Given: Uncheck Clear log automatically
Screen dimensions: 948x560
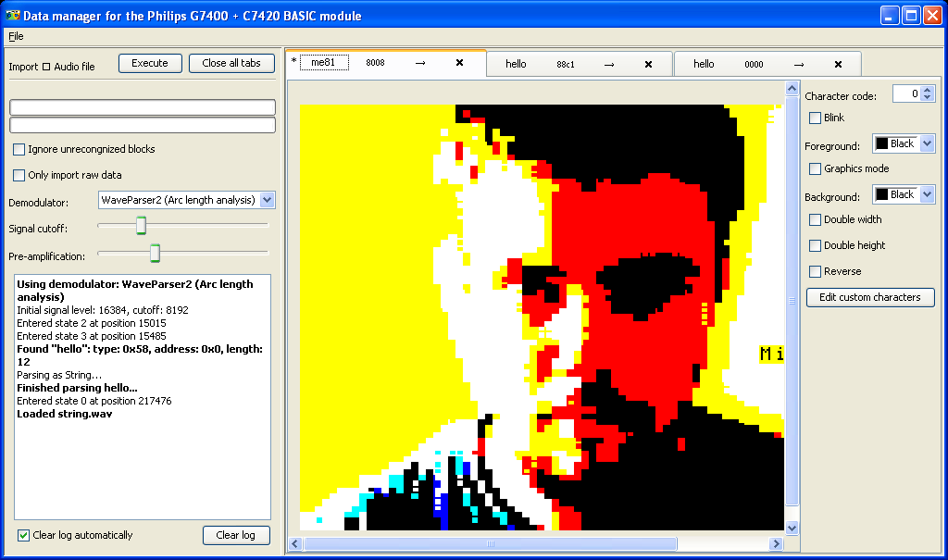Looking at the screenshot, I should click(x=23, y=535).
